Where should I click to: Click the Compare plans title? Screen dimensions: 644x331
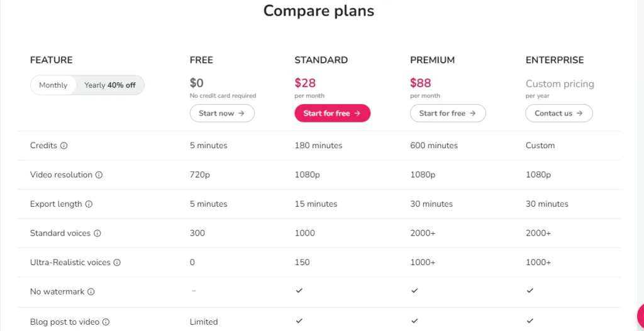tap(318, 11)
